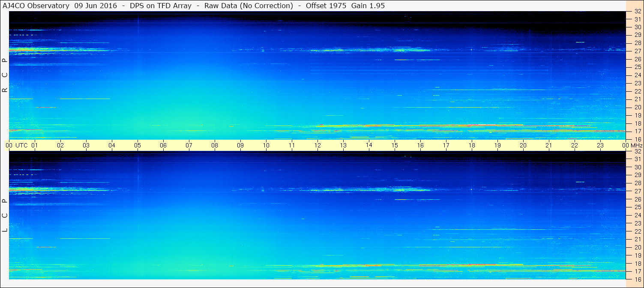This screenshot has height=288, width=644.
Task: Choose the 20 MHz tick of LCP panel
Action: 638,247
